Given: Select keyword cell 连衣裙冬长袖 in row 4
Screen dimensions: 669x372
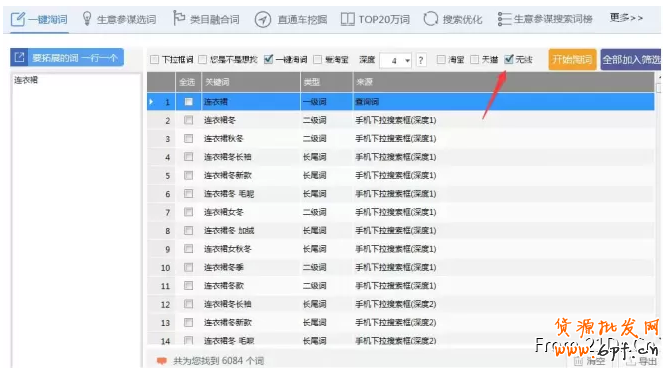Looking at the screenshot, I should point(227,157).
